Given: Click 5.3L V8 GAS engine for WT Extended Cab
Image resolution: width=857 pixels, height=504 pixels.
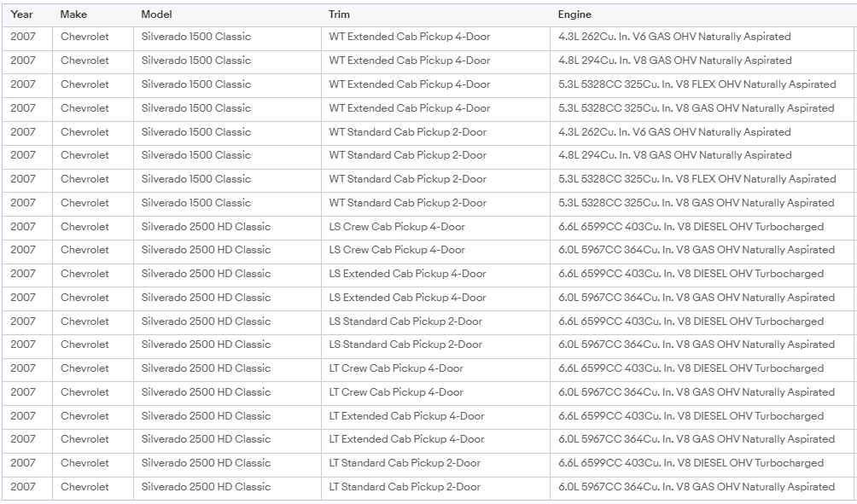Looking at the screenshot, I should (696, 108).
